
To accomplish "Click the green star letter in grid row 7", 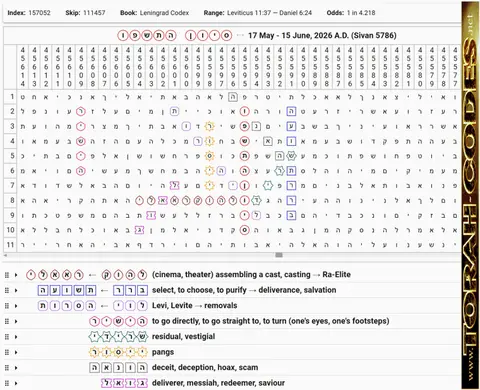I will click(268, 185).
